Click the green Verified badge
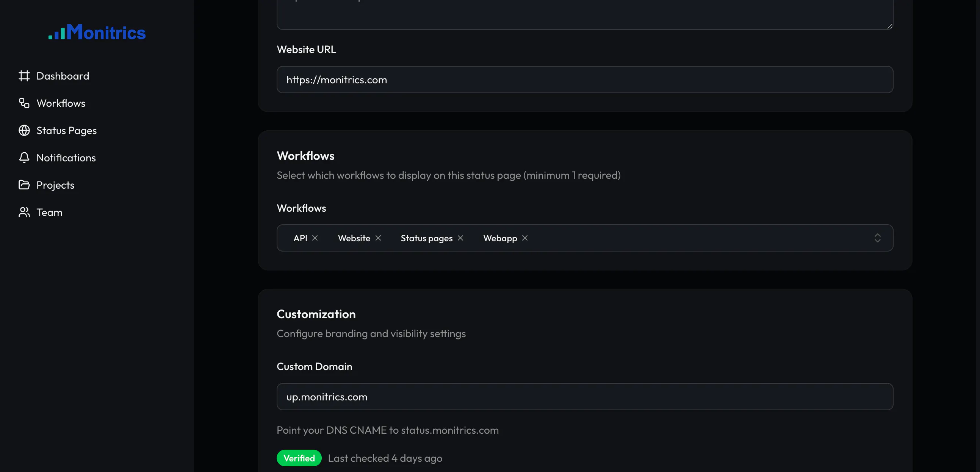Image resolution: width=980 pixels, height=472 pixels. pyautogui.click(x=299, y=458)
